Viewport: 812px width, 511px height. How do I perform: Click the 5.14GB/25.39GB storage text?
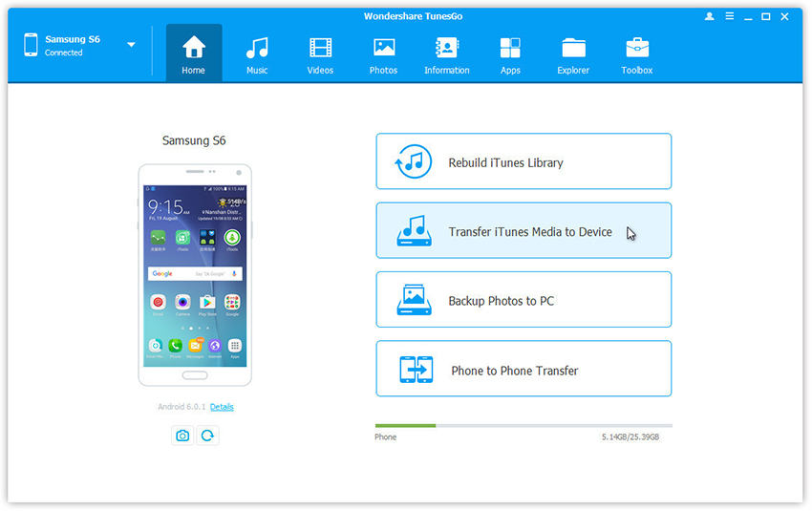coord(630,436)
